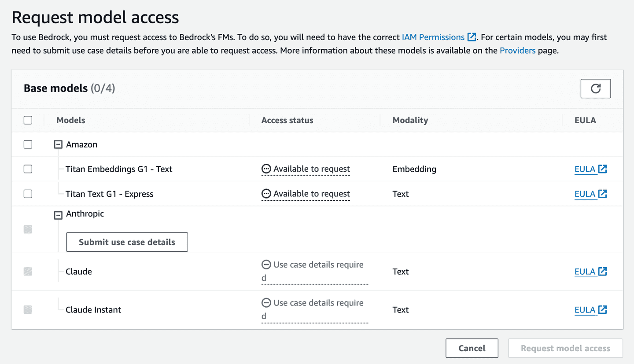The height and width of the screenshot is (364, 634).
Task: Check the Amazon provider checkbox
Action: click(28, 144)
